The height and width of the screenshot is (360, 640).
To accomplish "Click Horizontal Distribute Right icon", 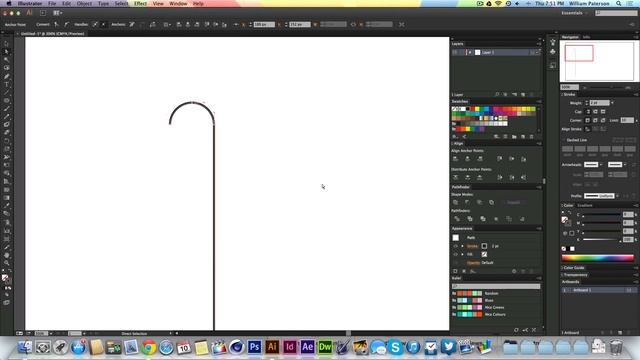I will pyautogui.click(x=523, y=178).
